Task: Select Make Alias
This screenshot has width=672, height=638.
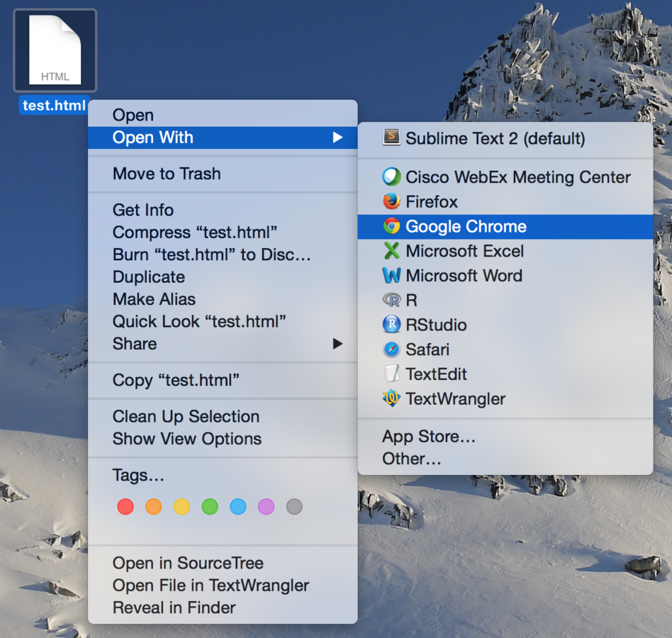Action: coord(223,299)
